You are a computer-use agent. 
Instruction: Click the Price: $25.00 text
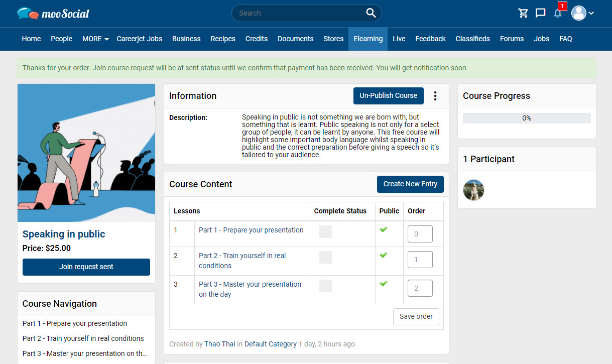point(47,248)
